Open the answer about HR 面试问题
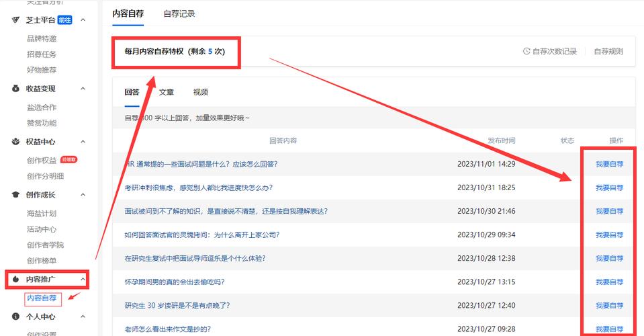This screenshot has width=644, height=336. (x=201, y=164)
